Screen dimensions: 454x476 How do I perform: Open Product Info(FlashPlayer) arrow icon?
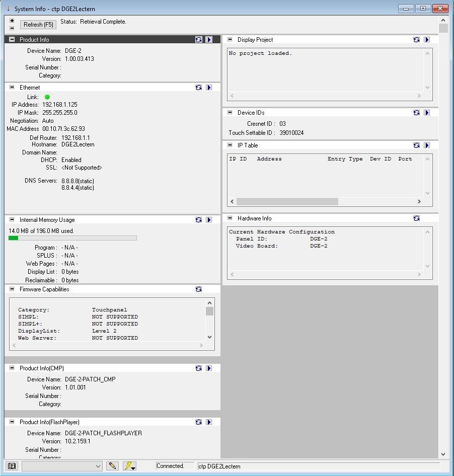[x=209, y=422]
